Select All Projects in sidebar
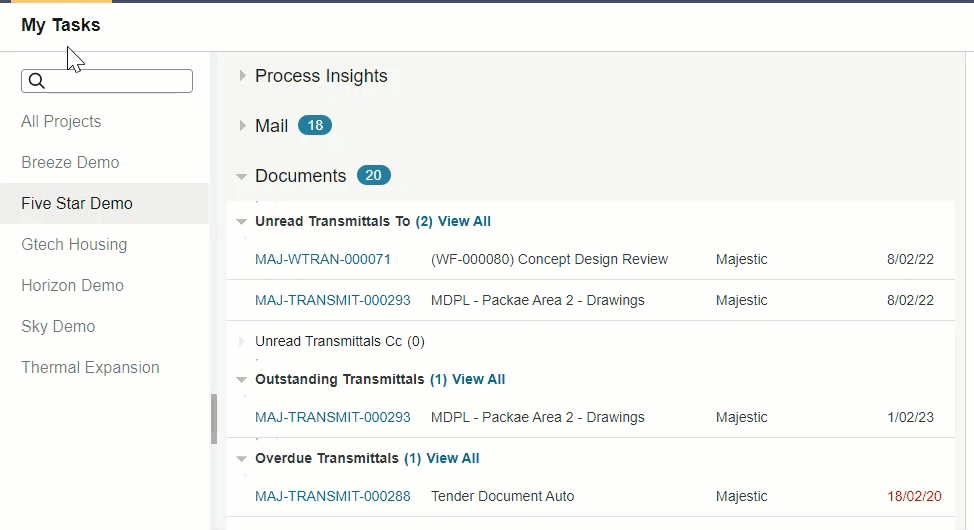This screenshot has width=974, height=530. [61, 121]
